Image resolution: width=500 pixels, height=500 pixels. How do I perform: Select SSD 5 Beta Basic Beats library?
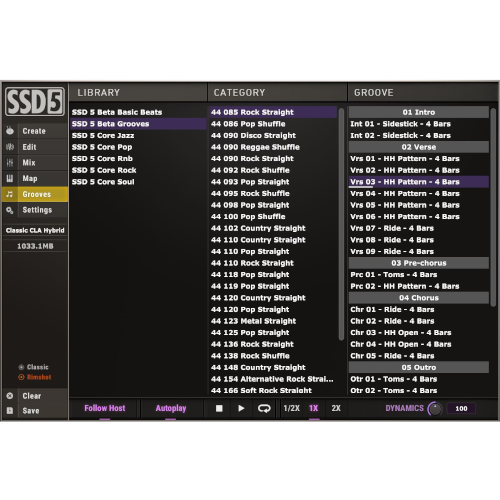[138, 112]
